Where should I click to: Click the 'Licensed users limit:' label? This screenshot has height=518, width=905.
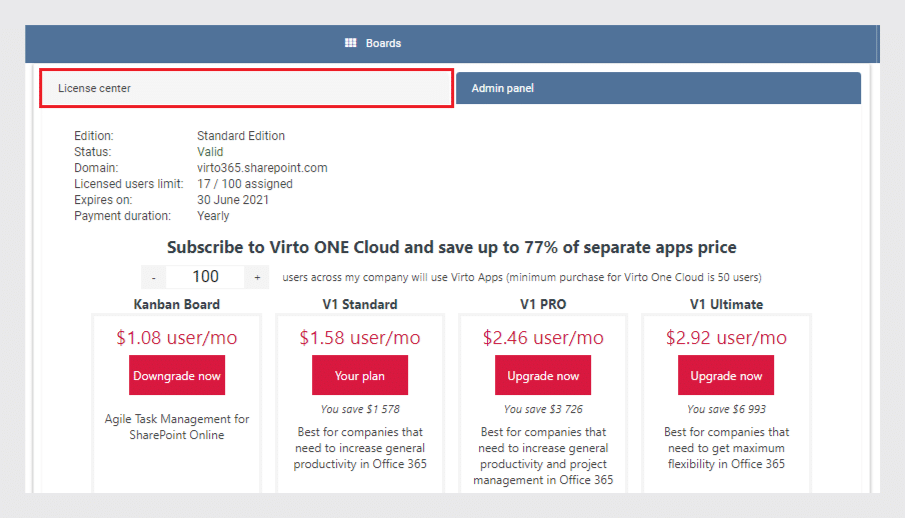129,184
